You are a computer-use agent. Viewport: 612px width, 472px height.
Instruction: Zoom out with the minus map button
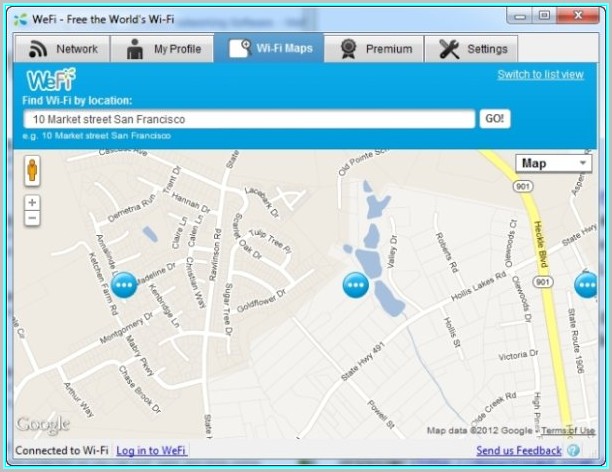tap(32, 217)
